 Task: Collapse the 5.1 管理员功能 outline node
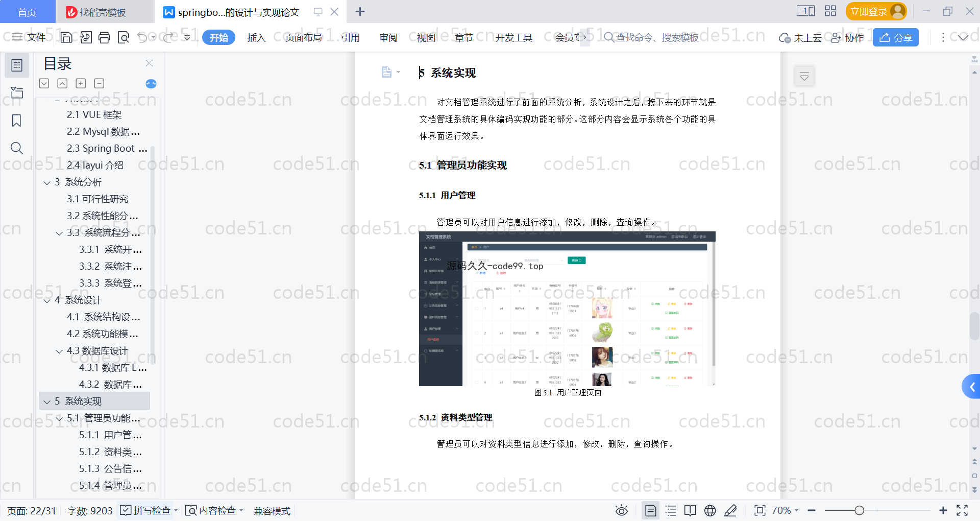coord(59,418)
